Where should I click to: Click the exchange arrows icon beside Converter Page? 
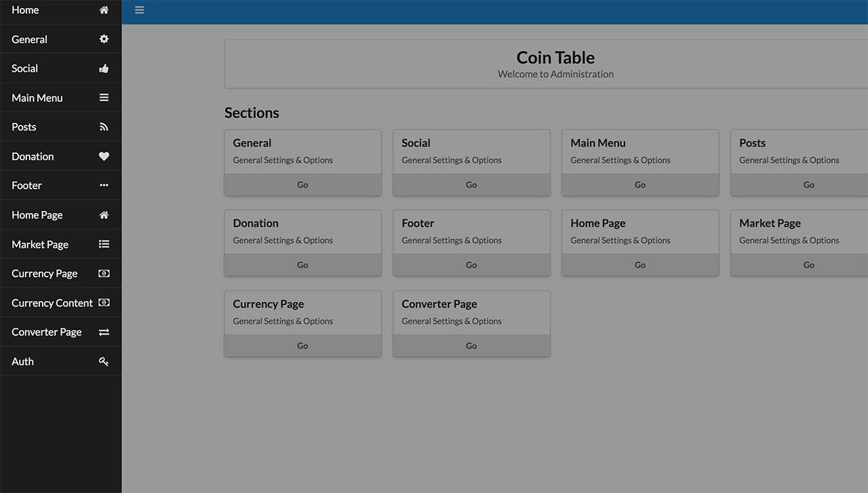(104, 332)
